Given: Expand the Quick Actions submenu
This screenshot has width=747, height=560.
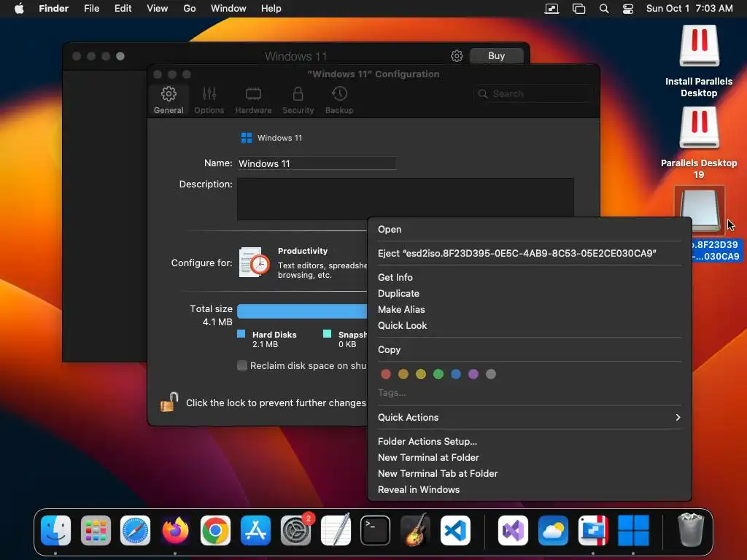Looking at the screenshot, I should point(530,417).
